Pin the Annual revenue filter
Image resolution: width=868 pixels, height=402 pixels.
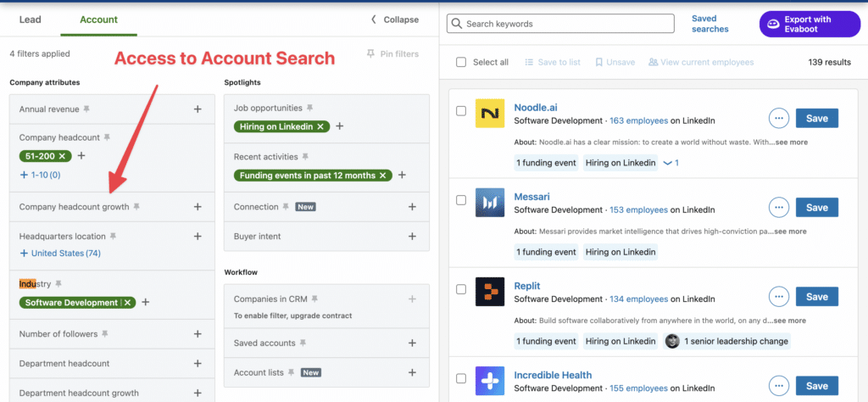coord(86,109)
